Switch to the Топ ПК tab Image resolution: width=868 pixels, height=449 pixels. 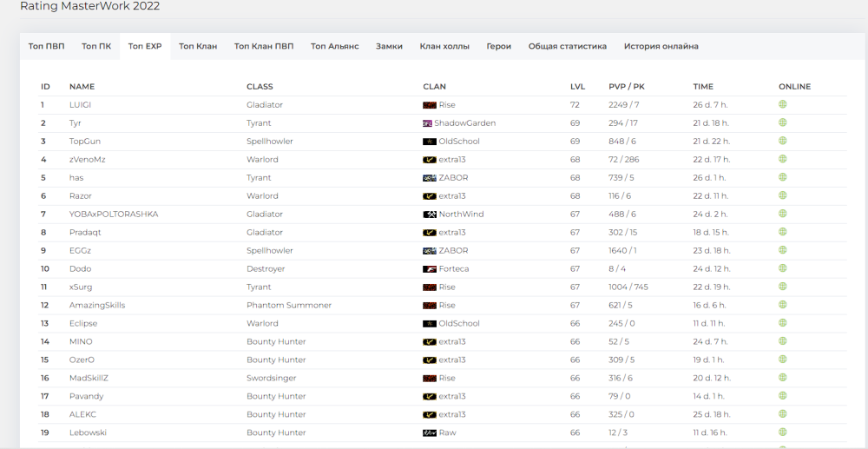(x=96, y=47)
